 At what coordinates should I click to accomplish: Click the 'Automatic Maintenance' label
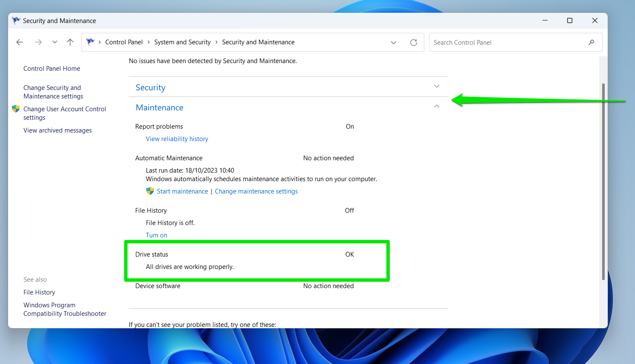169,158
